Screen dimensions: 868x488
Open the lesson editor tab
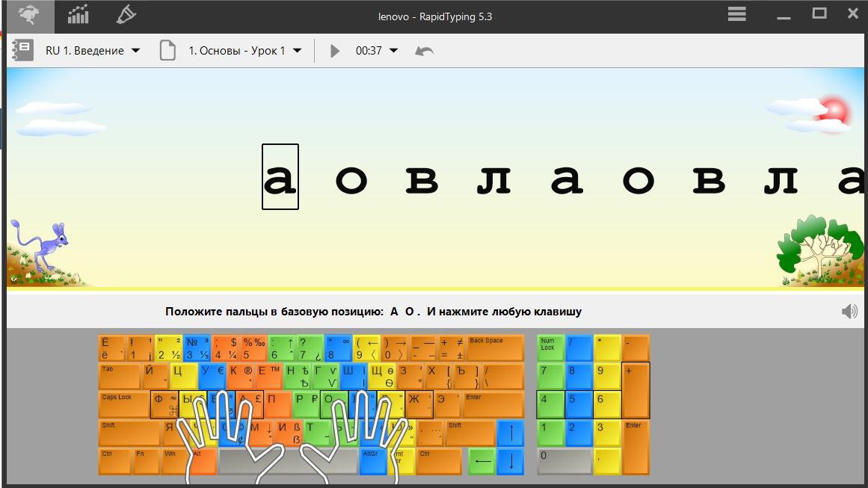click(x=127, y=14)
